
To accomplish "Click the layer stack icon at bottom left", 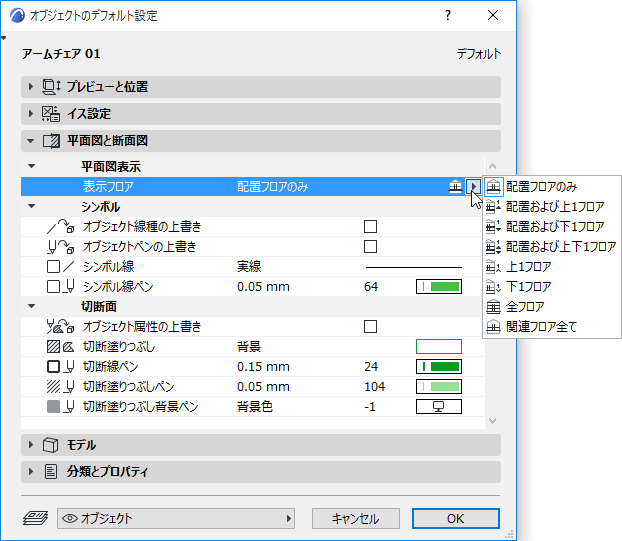I will tap(35, 518).
